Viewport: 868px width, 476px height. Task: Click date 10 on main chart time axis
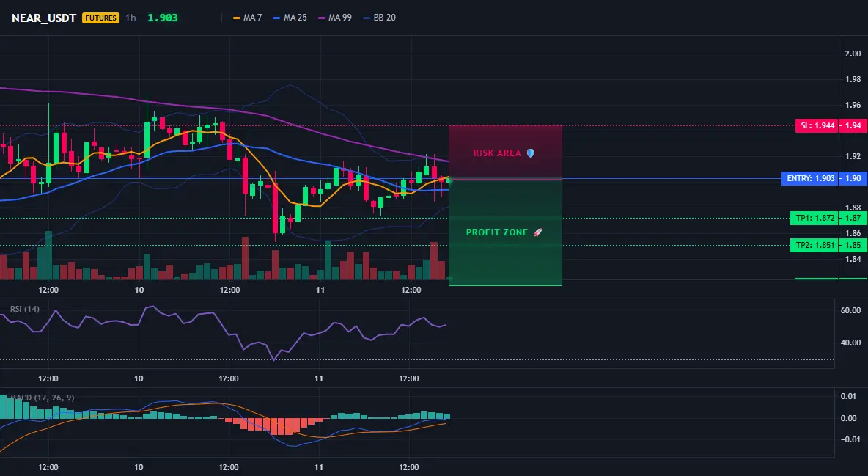139,290
